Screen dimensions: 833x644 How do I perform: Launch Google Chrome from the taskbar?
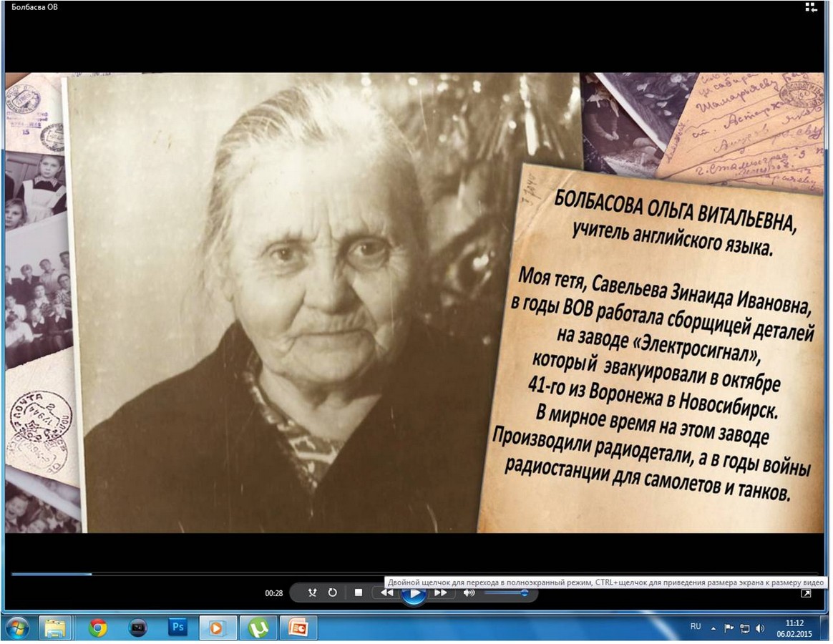pos(98,628)
